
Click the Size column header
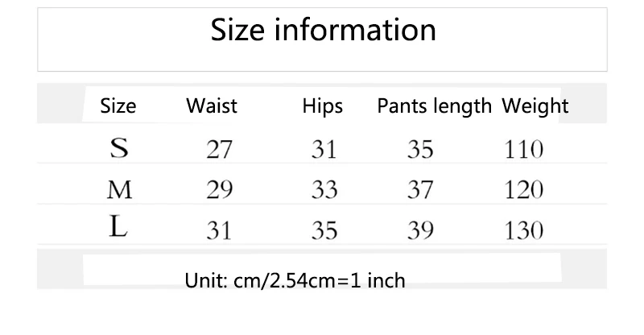pos(118,105)
